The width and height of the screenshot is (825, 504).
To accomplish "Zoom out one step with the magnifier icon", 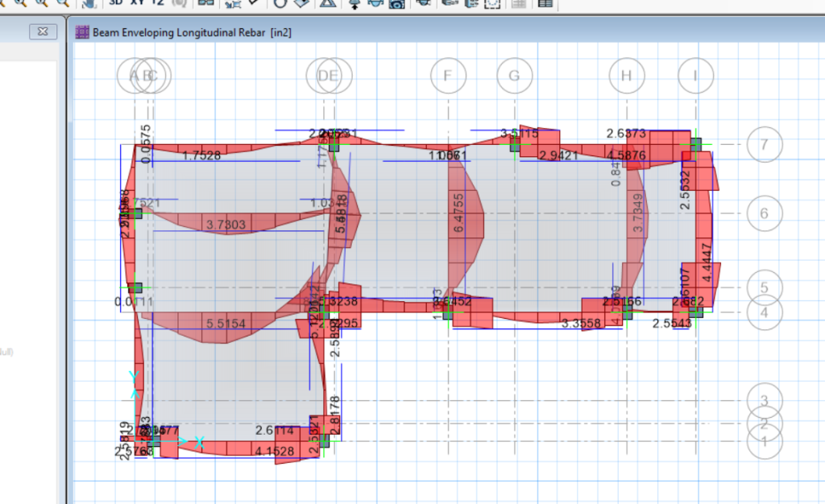I will pyautogui.click(x=40, y=3).
